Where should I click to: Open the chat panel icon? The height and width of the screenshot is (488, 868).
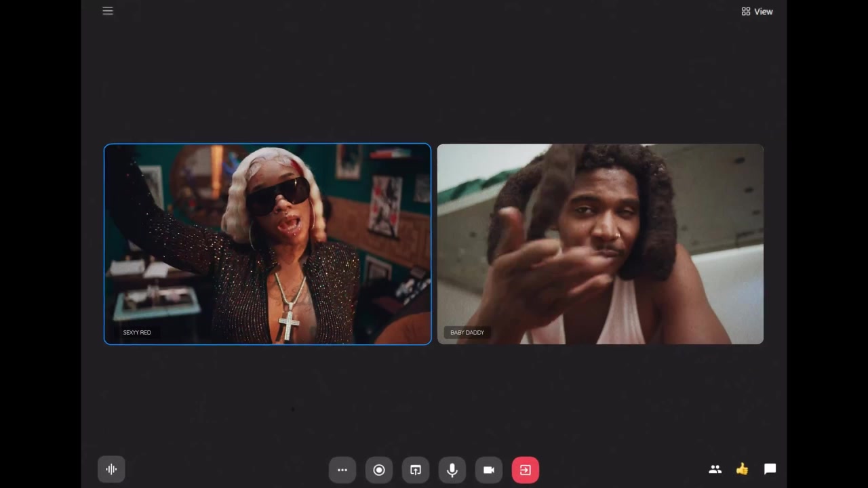tap(770, 469)
